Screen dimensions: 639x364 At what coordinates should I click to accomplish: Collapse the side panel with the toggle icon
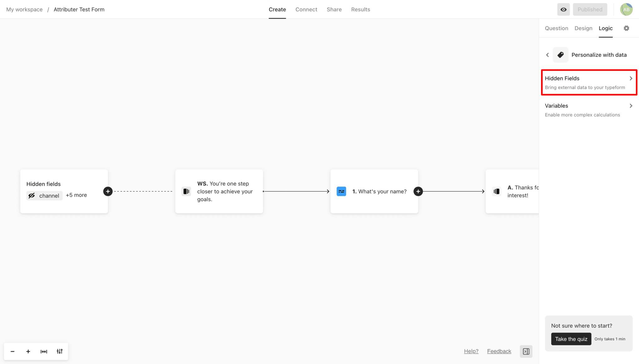(526, 352)
